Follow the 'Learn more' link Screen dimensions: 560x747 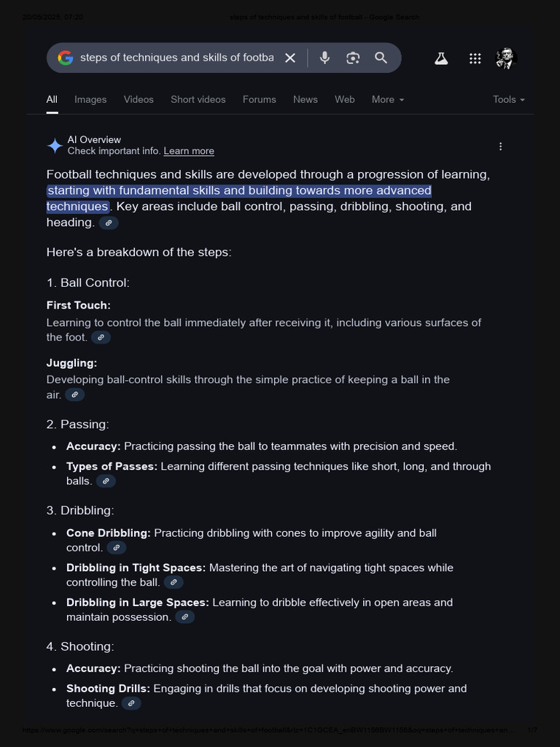pyautogui.click(x=189, y=151)
